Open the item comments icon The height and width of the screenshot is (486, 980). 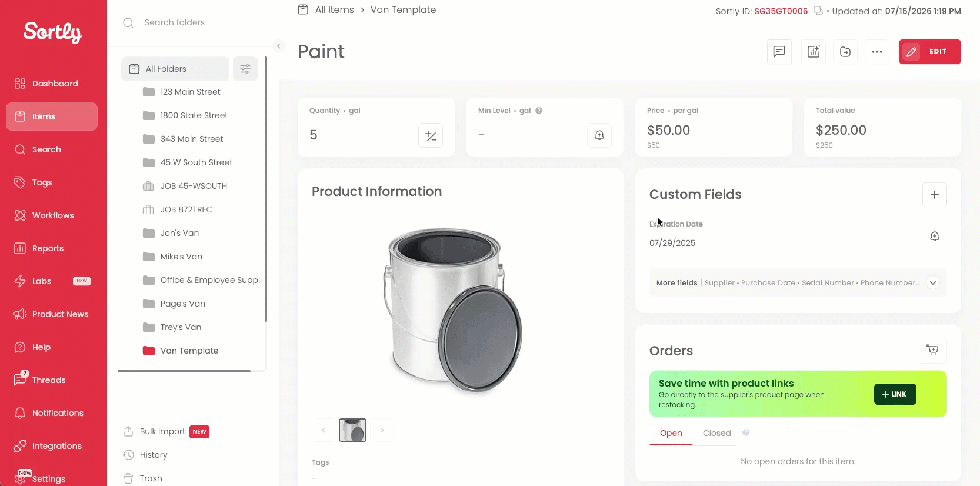(779, 52)
